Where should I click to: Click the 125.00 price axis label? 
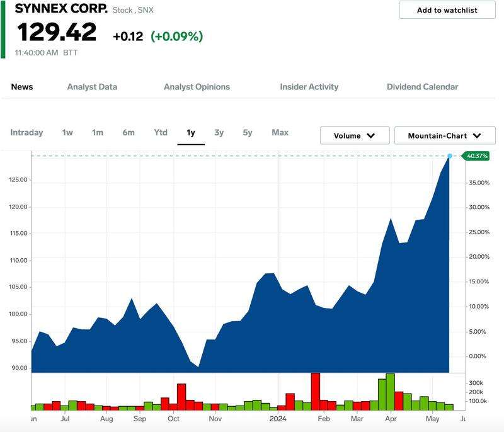[x=18, y=179]
